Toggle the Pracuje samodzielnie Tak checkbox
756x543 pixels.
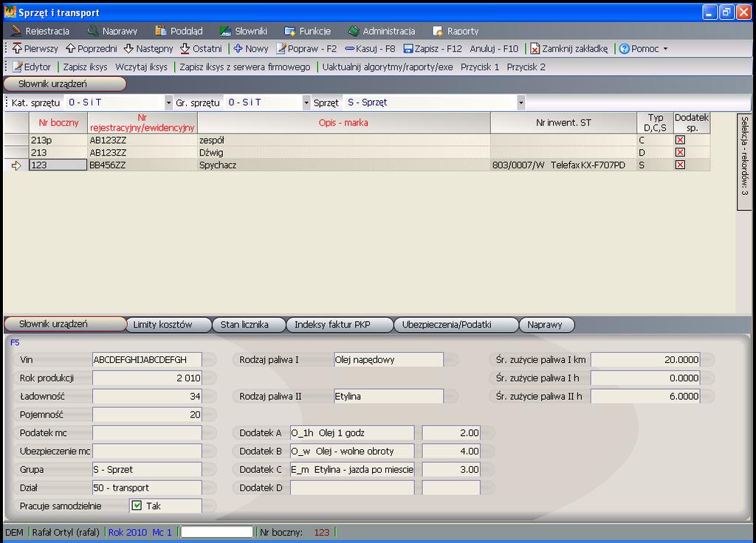click(x=137, y=505)
